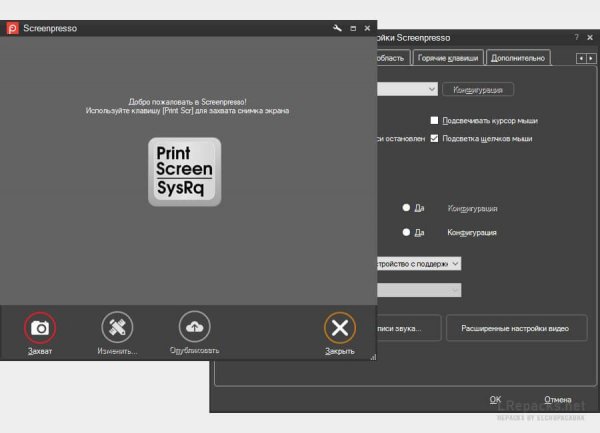Open the Изменить editor tools icon
Viewport: 600px width, 433px height.
tap(117, 327)
